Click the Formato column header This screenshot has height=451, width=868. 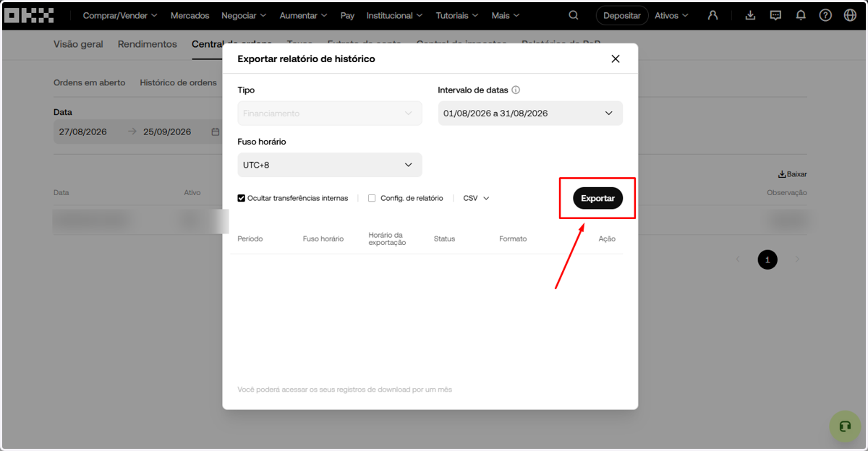[513, 239]
